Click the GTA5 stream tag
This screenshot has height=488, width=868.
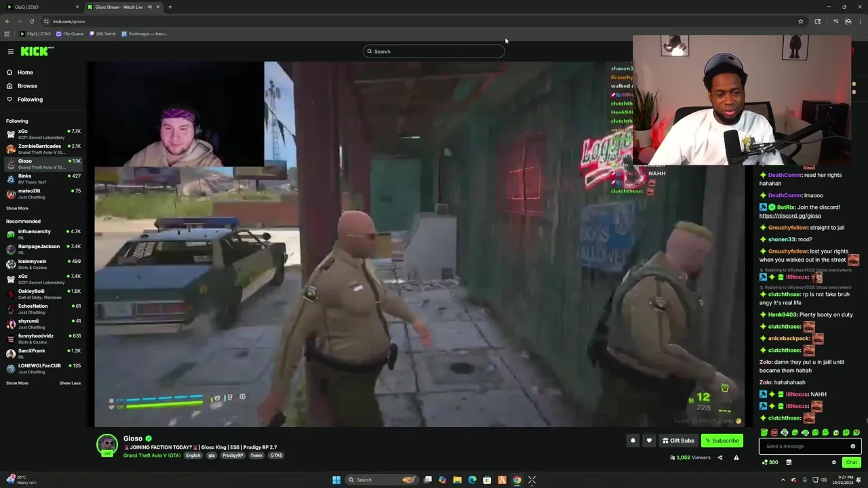click(276, 455)
